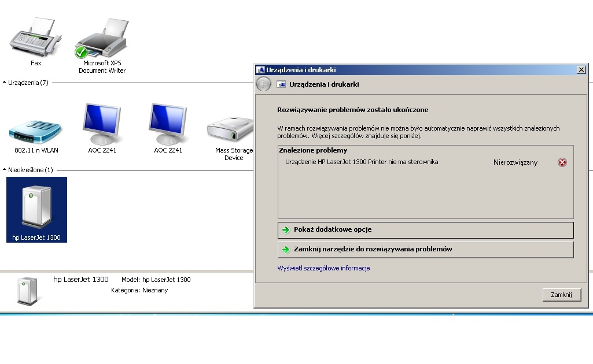Click the dialog title bar icon
The height and width of the screenshot is (364, 593).
coord(260,70)
